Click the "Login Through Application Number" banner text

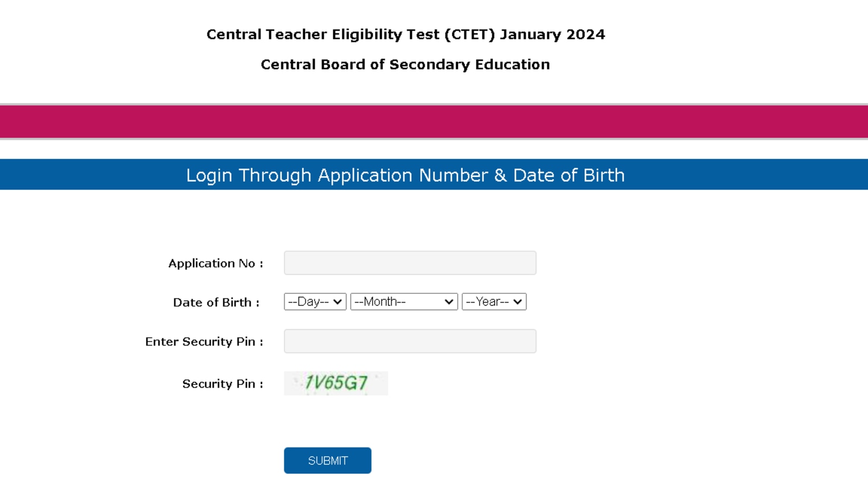[336, 175]
